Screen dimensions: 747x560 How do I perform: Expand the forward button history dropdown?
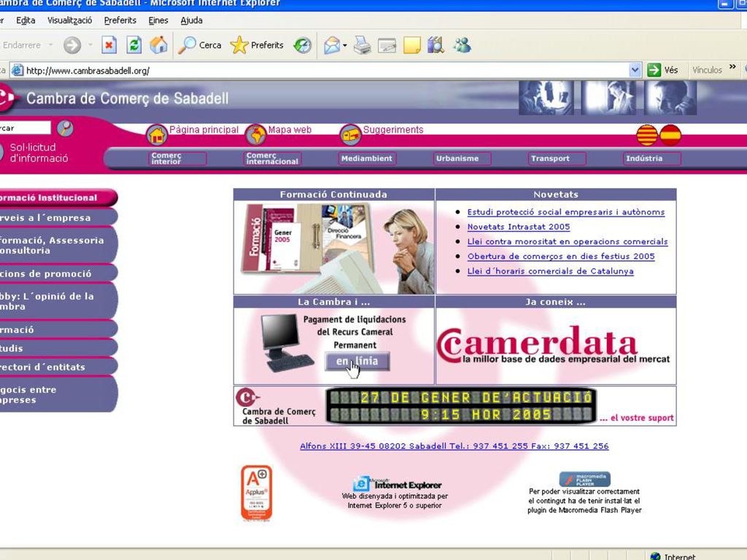click(90, 45)
